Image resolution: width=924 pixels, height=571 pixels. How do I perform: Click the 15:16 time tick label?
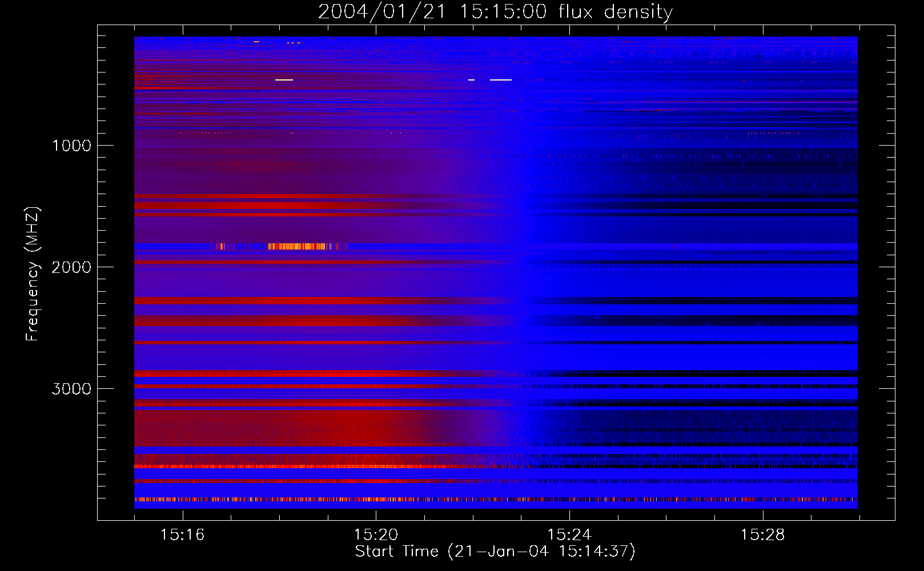coord(182,534)
